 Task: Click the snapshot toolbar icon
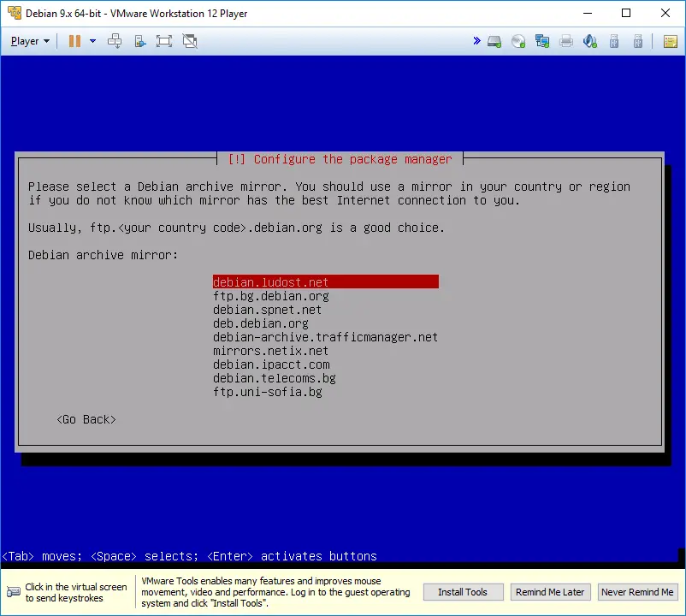point(139,41)
